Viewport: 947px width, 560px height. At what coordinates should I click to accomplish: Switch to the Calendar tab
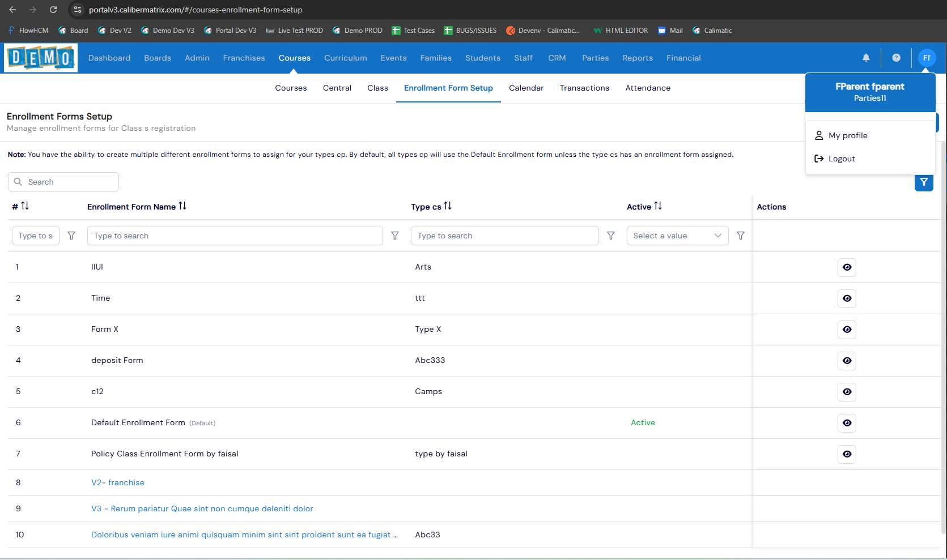coord(526,88)
